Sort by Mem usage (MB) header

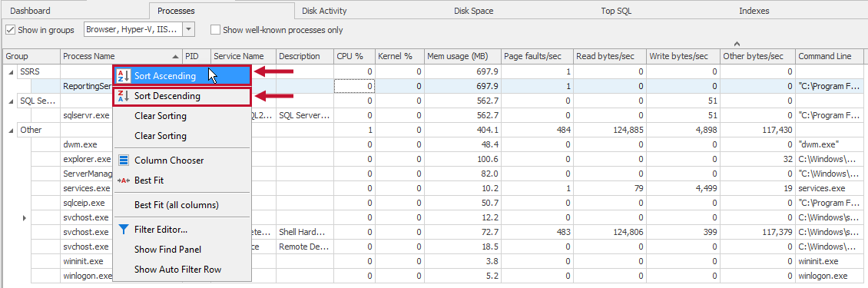462,56
